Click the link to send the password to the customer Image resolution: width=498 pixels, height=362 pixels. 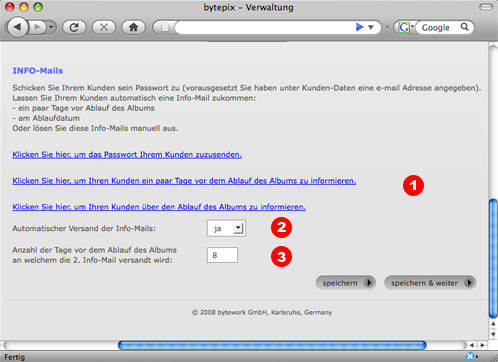[127, 155]
